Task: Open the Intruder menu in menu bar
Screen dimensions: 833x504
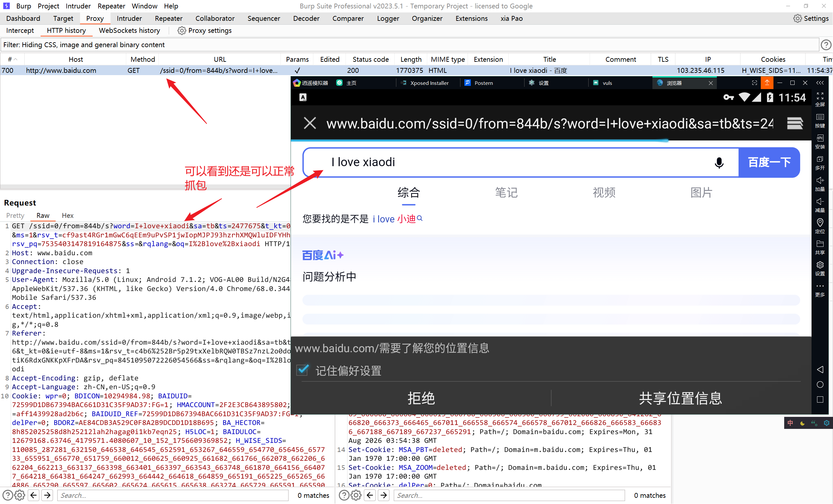Action: 78,6
